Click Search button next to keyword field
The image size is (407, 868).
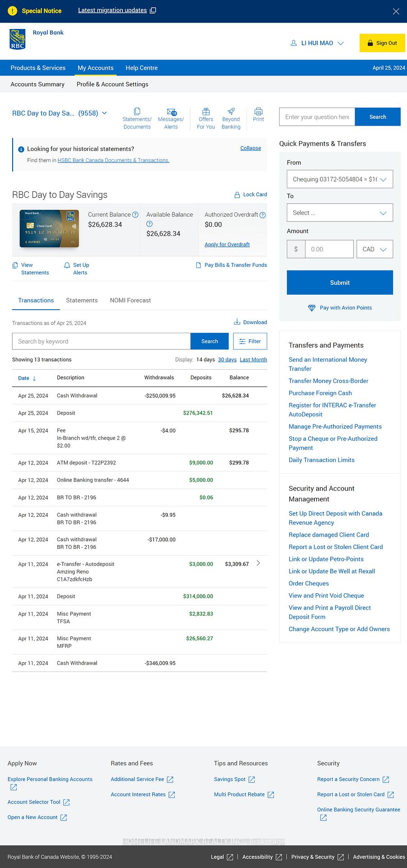click(x=210, y=341)
